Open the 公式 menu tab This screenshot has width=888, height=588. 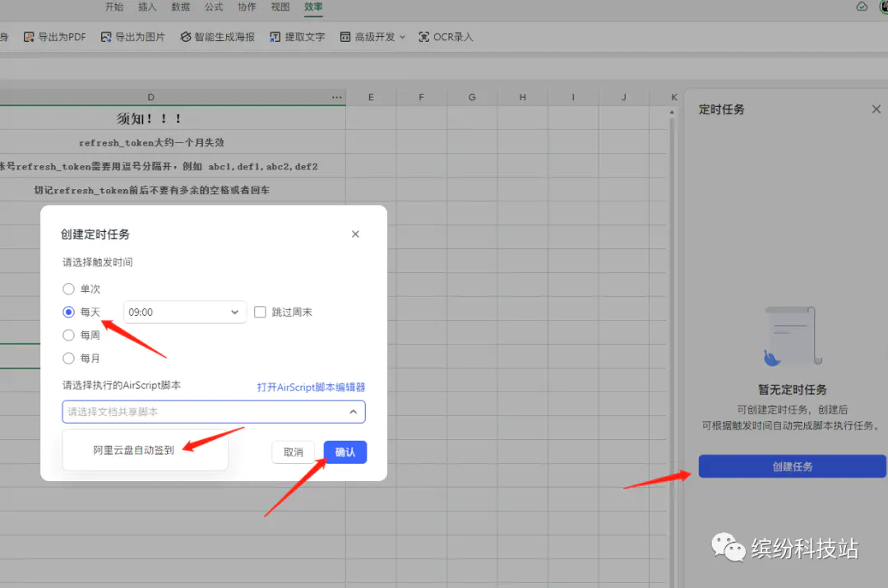pos(214,7)
